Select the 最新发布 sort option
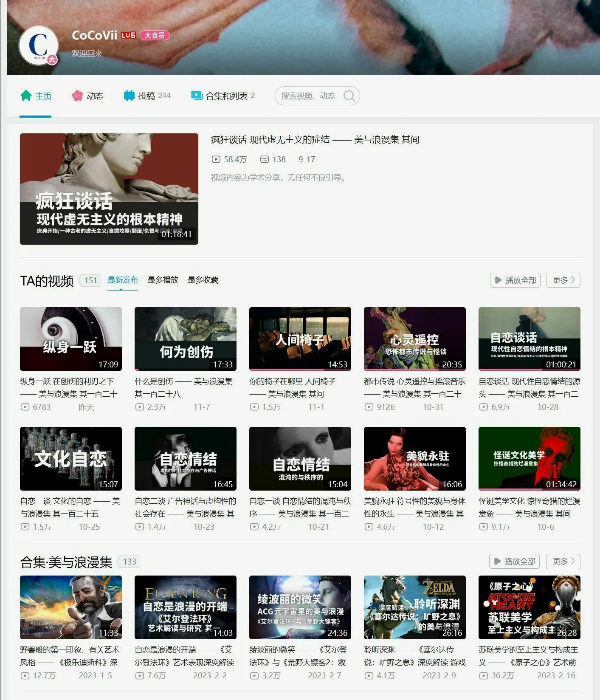The image size is (600, 700). (123, 280)
